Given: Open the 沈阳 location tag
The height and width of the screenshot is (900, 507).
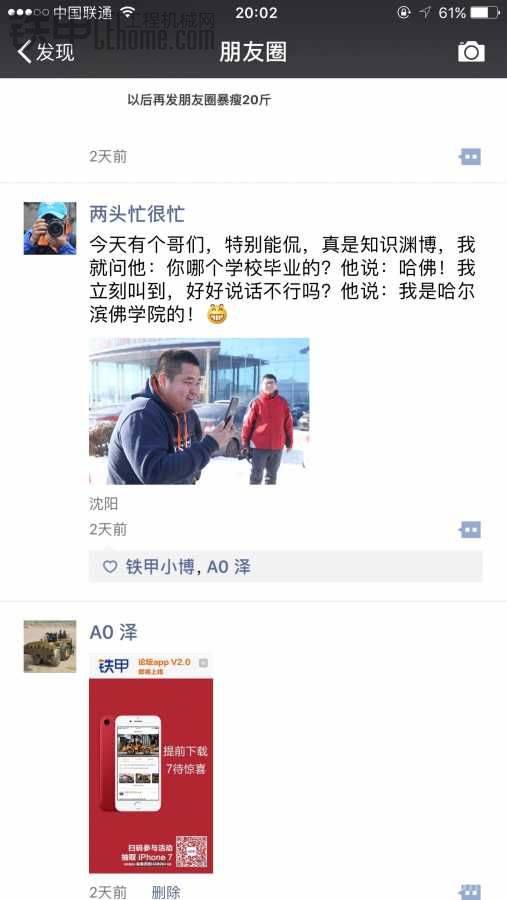Looking at the screenshot, I should click(x=104, y=504).
